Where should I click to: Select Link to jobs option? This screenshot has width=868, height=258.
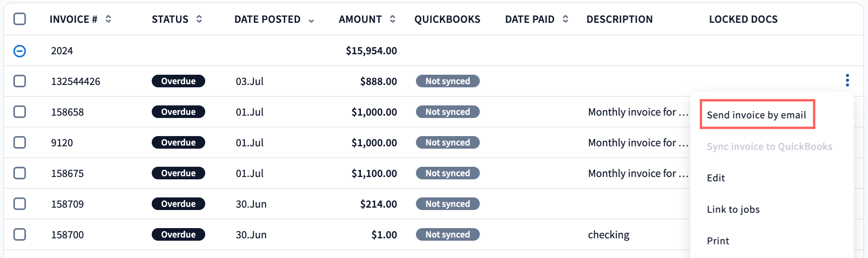[733, 209]
